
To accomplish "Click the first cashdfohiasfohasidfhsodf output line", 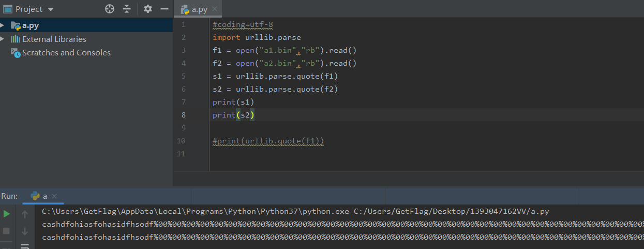I will (342, 224).
